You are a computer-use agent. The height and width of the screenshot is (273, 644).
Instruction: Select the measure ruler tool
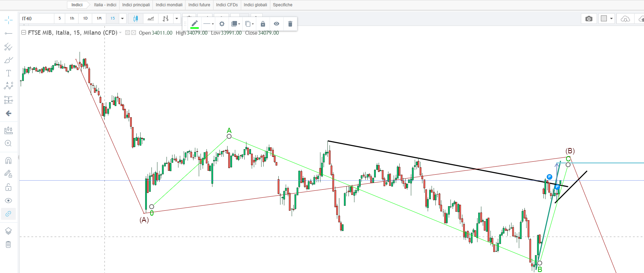(8, 131)
